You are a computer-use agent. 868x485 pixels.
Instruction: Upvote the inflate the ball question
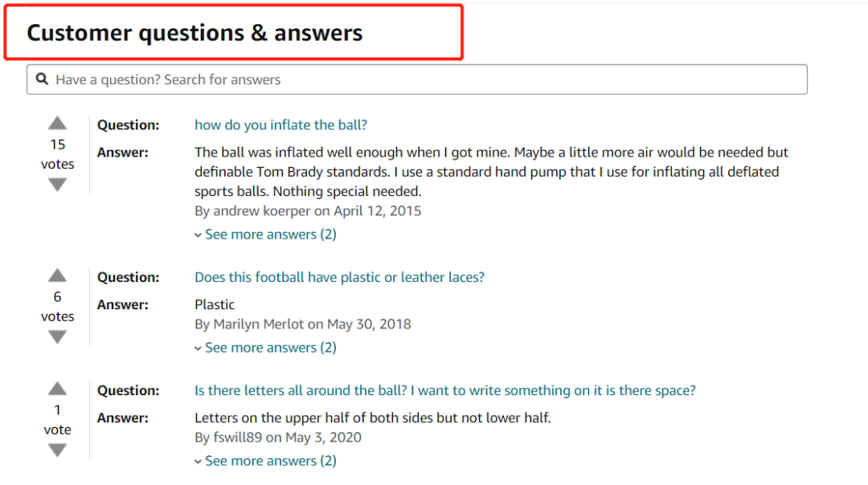[x=57, y=124]
